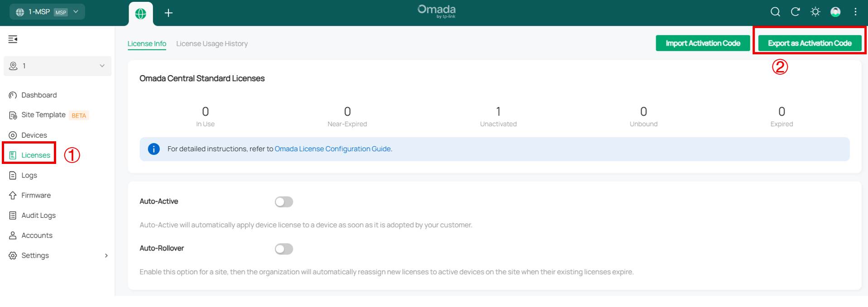The image size is (868, 307).
Task: Click the MSP badge in organization selector
Action: pos(61,12)
